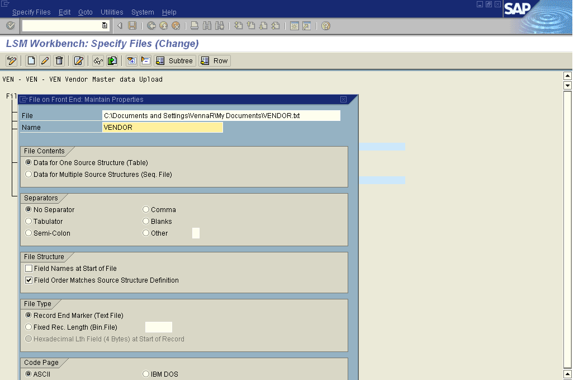Open the Goto menu
This screenshot has width=588, height=380.
(86, 12)
